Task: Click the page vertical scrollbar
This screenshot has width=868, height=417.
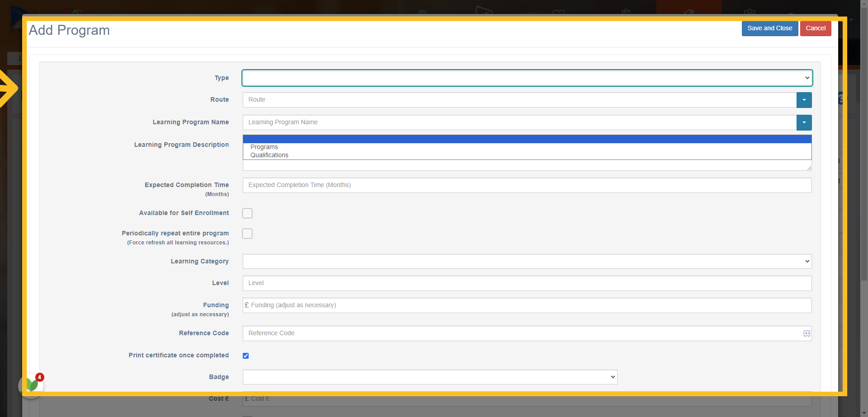Action: click(864, 140)
